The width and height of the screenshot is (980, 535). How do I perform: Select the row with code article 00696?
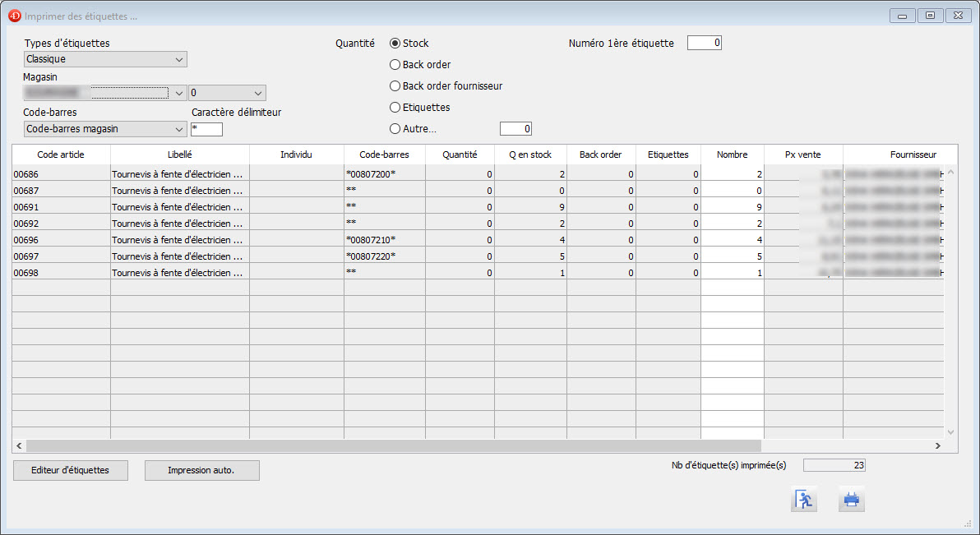(61, 240)
